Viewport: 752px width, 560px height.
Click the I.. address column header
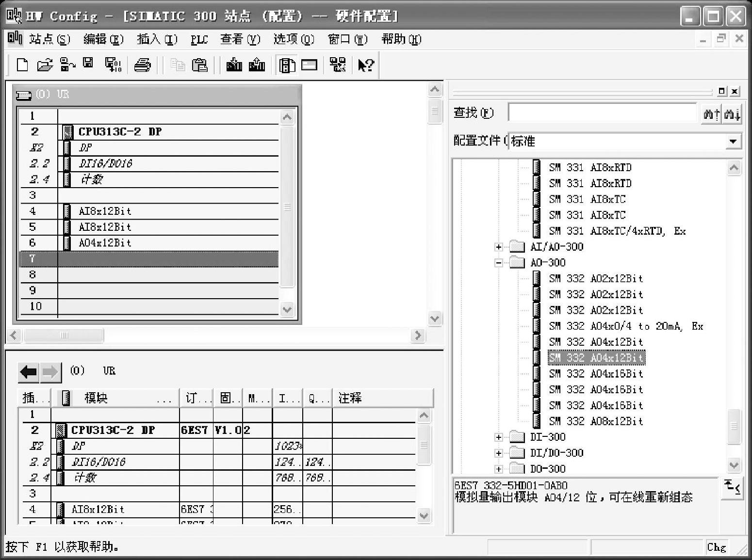288,399
